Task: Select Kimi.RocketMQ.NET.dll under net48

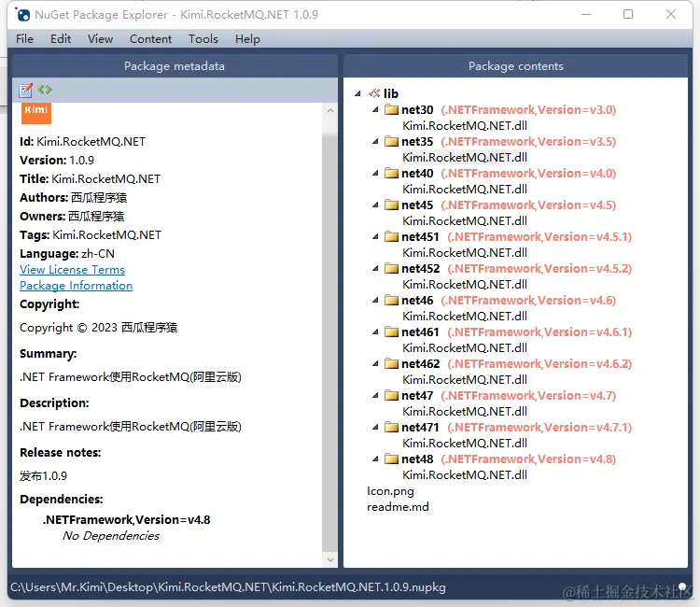Action: point(465,474)
